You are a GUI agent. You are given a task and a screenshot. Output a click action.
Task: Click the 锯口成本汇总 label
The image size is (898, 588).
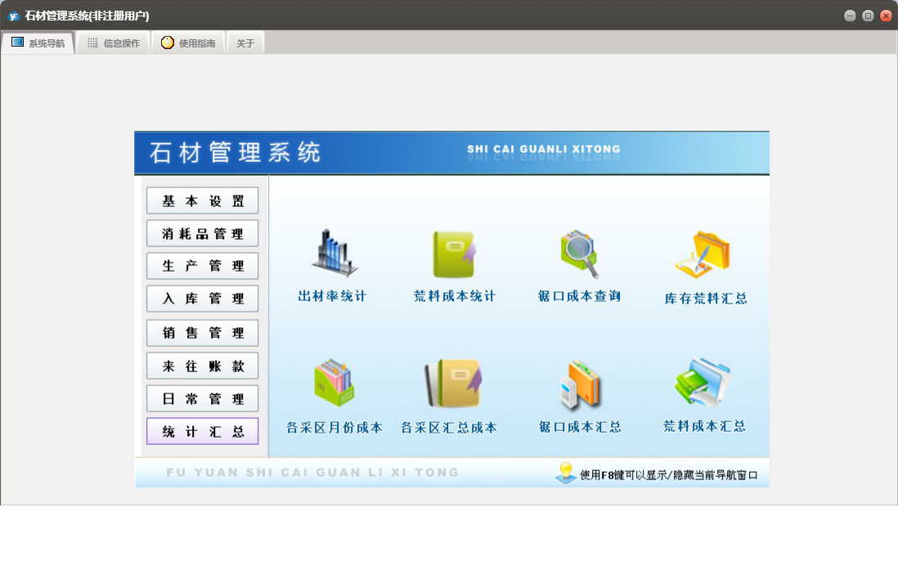580,427
